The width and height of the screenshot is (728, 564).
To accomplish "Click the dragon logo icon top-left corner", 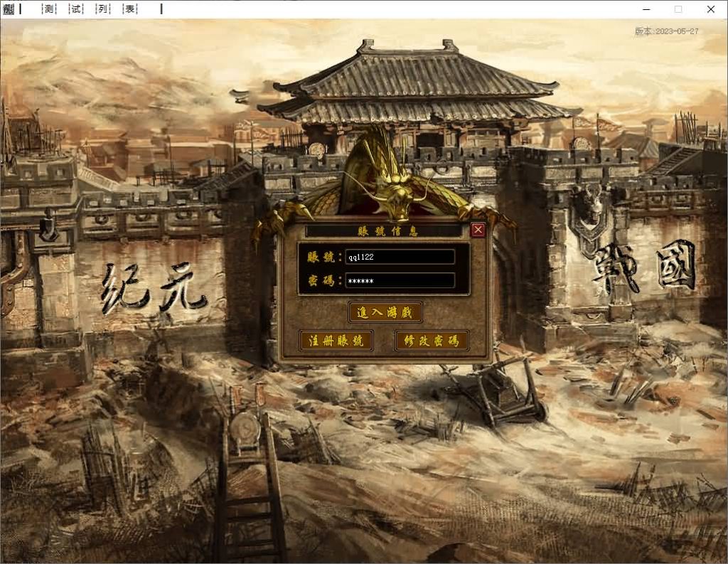I will tap(10, 9).
